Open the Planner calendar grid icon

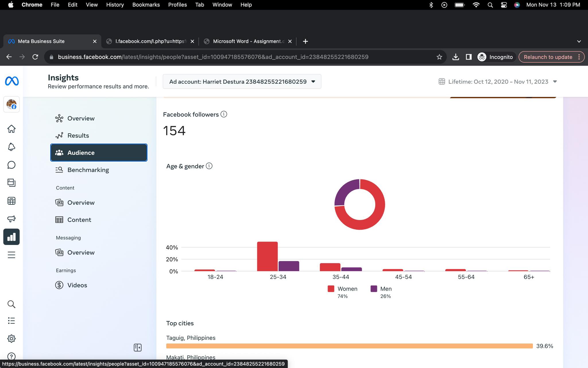(x=11, y=201)
